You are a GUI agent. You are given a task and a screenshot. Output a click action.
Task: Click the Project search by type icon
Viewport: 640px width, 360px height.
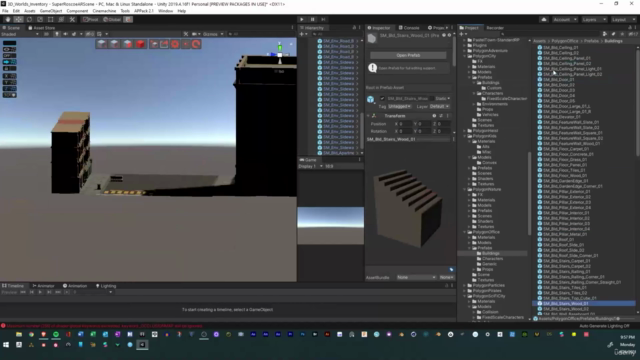click(605, 34)
